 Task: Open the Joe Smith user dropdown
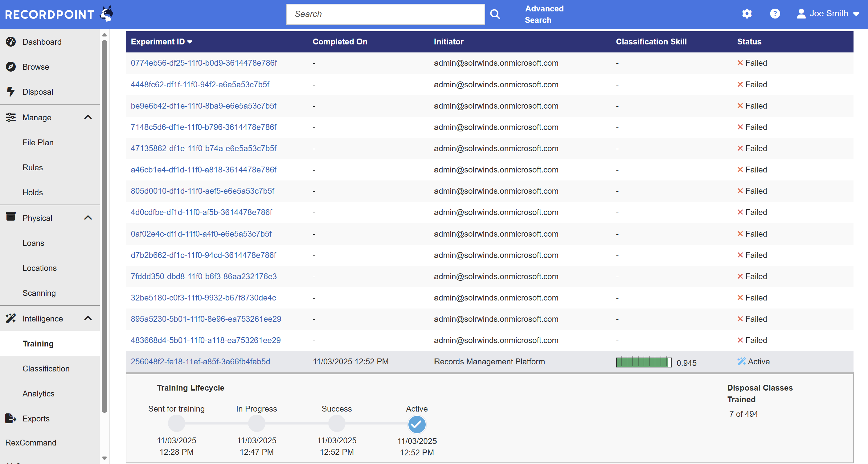point(828,14)
